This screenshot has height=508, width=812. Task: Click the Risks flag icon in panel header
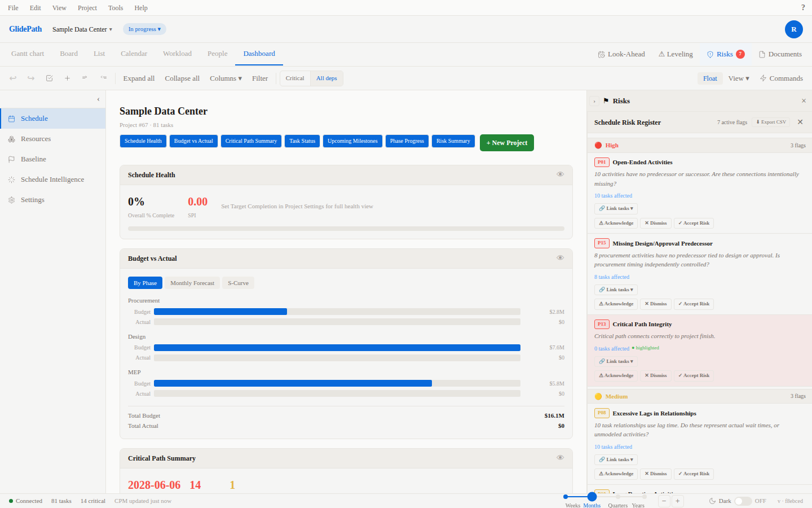coord(606,101)
